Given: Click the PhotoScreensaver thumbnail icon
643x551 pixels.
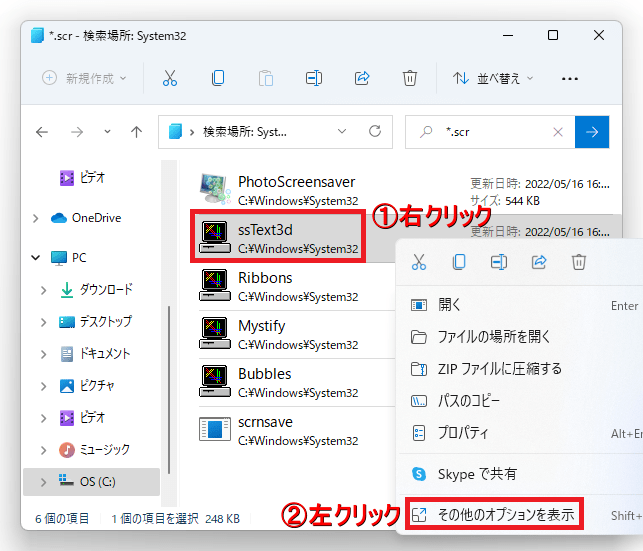Looking at the screenshot, I should 215,189.
